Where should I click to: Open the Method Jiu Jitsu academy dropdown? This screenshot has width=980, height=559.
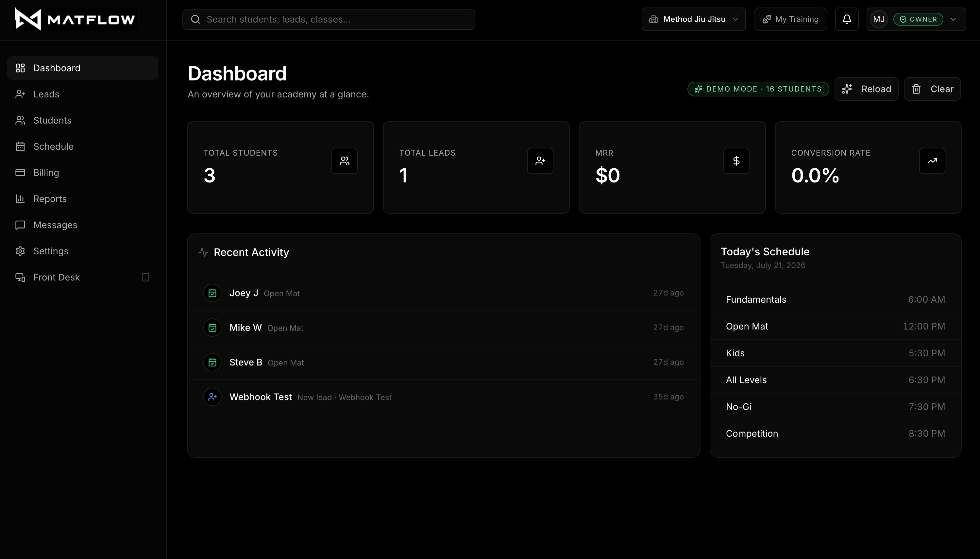point(693,19)
